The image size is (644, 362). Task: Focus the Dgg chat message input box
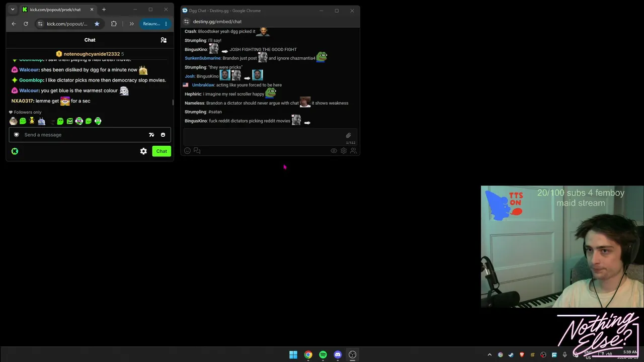pyautogui.click(x=270, y=136)
